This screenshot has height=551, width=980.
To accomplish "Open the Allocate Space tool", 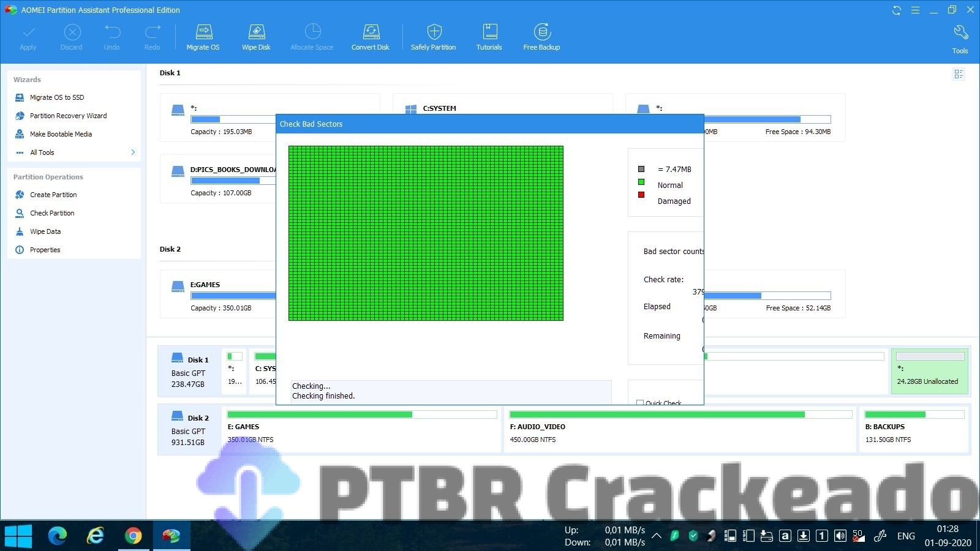I will (312, 37).
